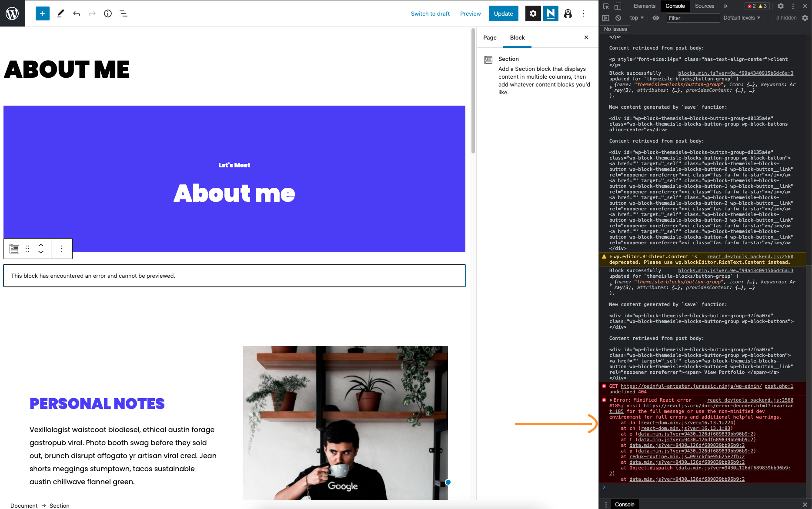Image resolution: width=812 pixels, height=509 pixels.
Task: Open the Neve theme sidebar
Action: 550,13
